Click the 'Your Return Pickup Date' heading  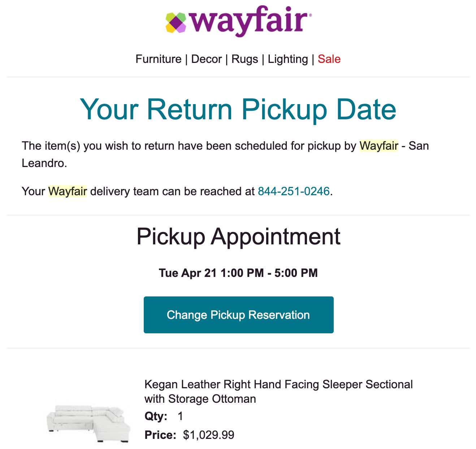238,109
